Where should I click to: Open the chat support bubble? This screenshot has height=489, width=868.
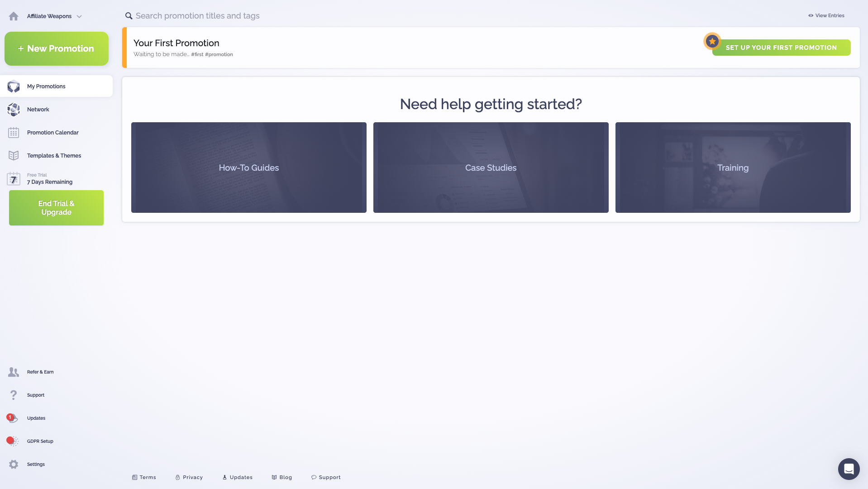[849, 469]
